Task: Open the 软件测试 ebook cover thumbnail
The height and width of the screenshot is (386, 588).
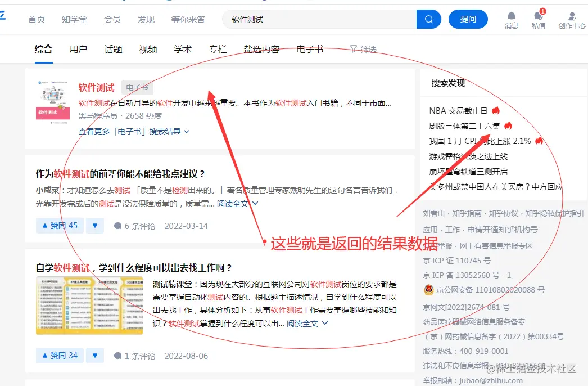Action: (x=53, y=102)
